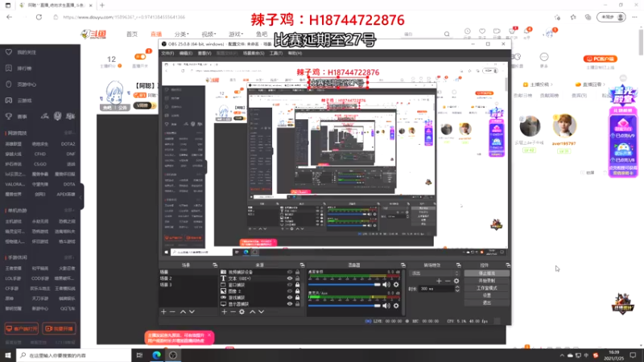Screen dimensions: 644x362
Task: Open source properties gear in Sources panel
Action: pos(242,312)
